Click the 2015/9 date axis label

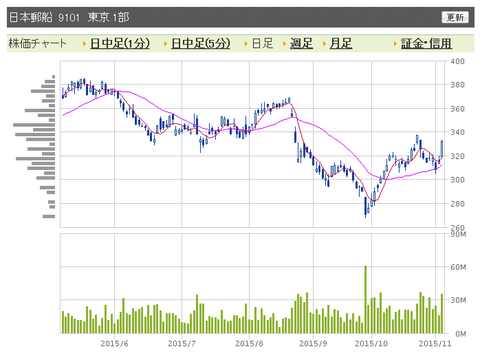click(313, 343)
